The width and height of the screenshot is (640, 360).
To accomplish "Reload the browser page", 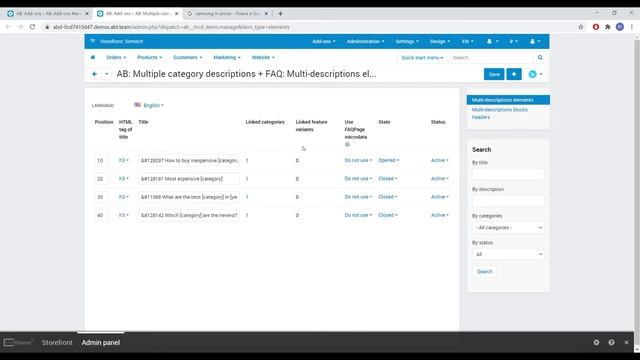I will 32,27.
